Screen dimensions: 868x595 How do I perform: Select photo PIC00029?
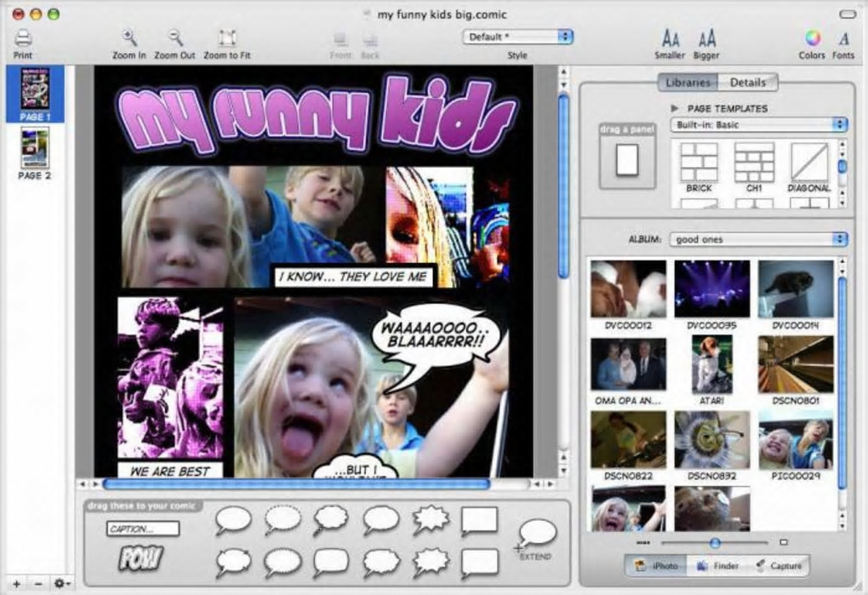tap(796, 439)
